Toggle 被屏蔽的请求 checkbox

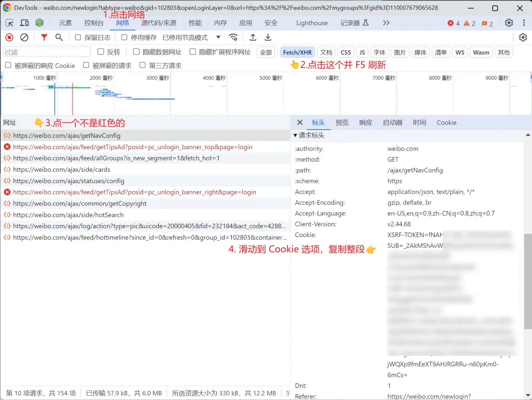[86, 65]
